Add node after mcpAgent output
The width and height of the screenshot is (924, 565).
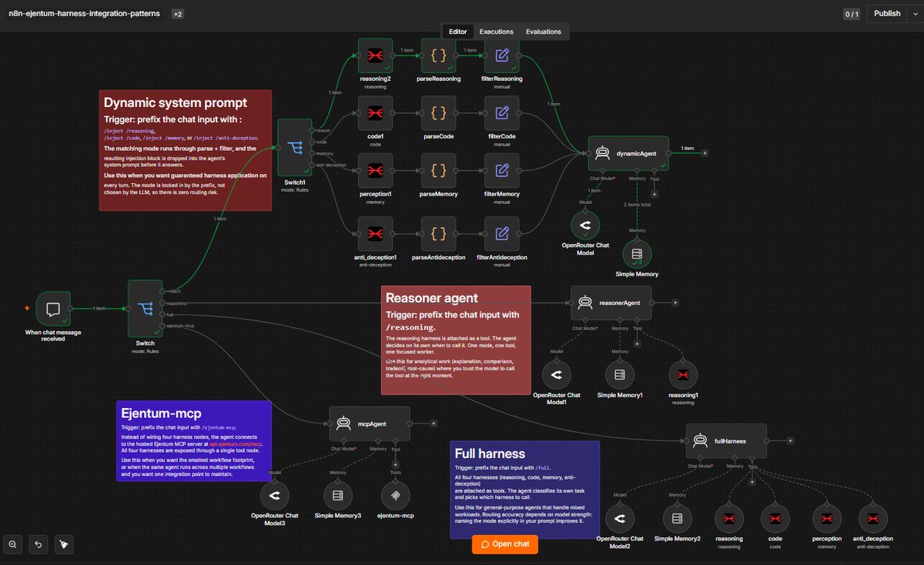pyautogui.click(x=434, y=423)
